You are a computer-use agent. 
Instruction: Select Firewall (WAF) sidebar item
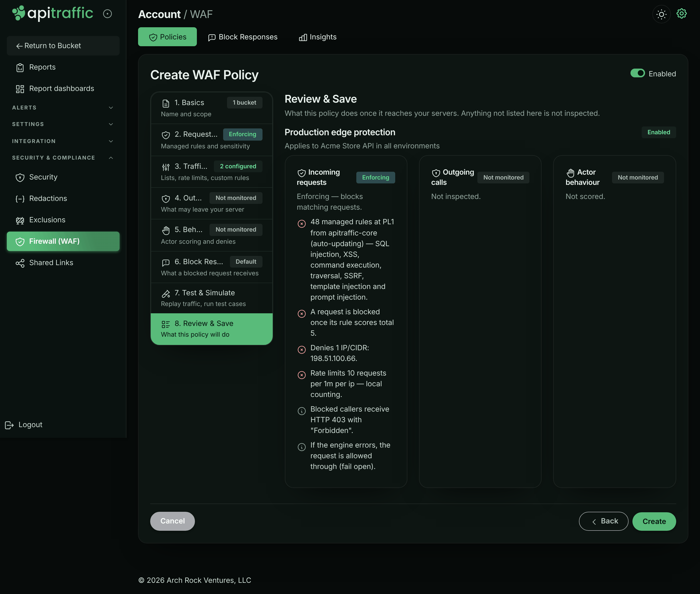(63, 241)
